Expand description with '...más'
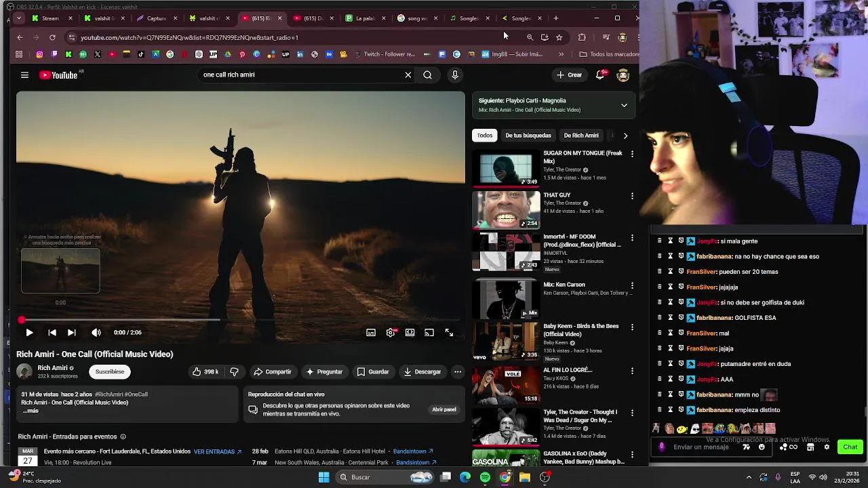This screenshot has height=488, width=868. [30, 411]
